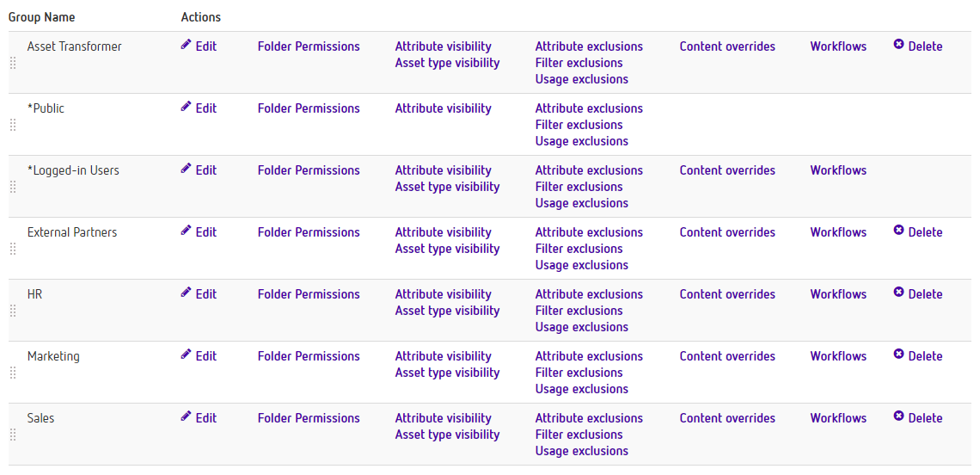Open Attribute exclusions for External Partners
This screenshot has height=475, width=980.
click(589, 232)
